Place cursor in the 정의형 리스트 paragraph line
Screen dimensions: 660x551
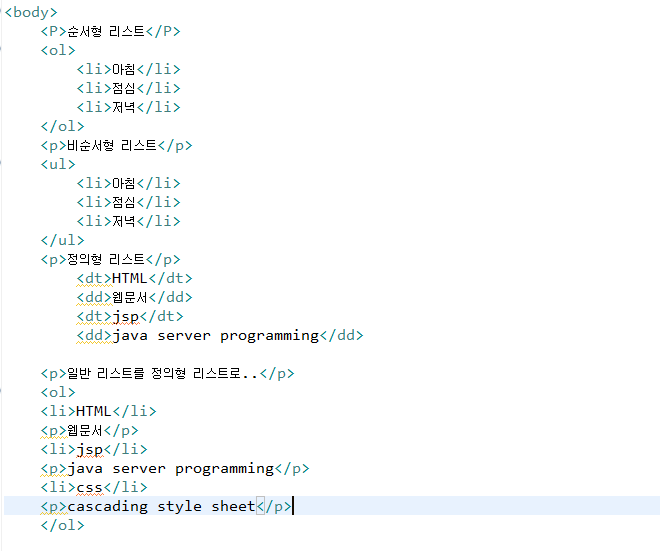(110, 259)
